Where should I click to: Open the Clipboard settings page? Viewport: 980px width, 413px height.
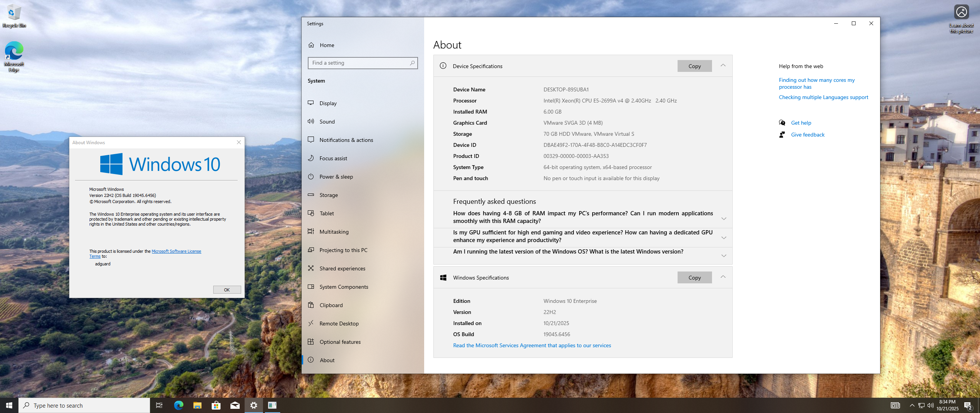click(x=331, y=305)
